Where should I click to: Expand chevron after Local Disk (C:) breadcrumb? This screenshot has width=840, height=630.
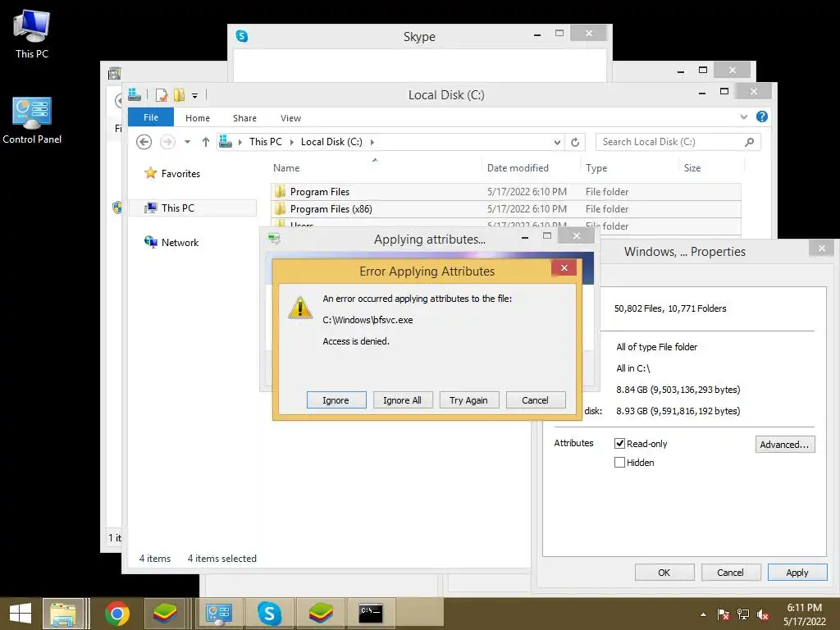click(x=372, y=142)
